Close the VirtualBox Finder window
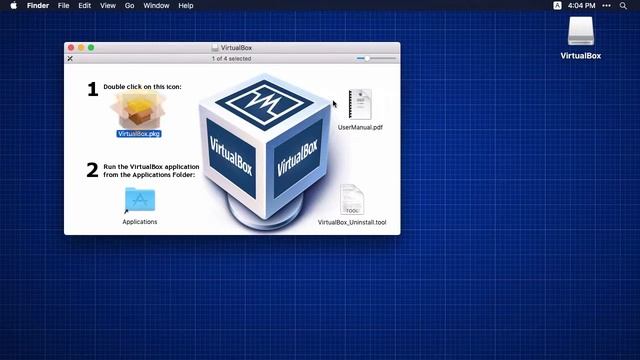This screenshot has width=640, height=360. tap(71, 48)
